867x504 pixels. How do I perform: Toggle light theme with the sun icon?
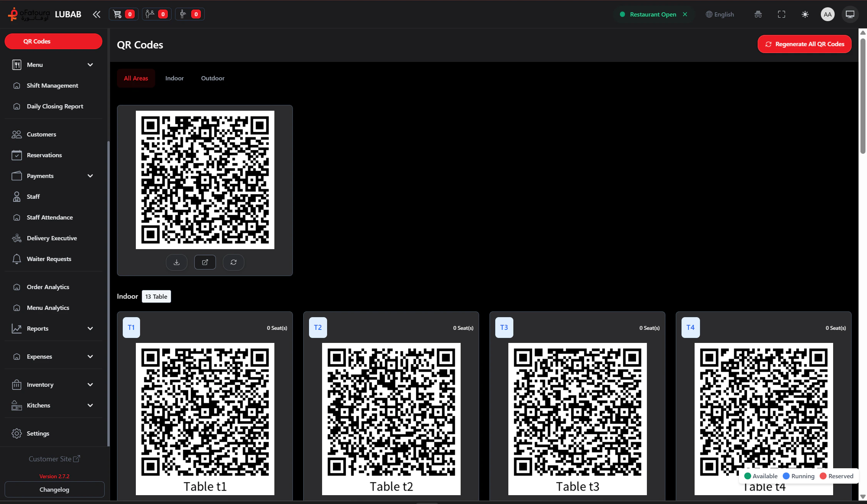point(805,14)
